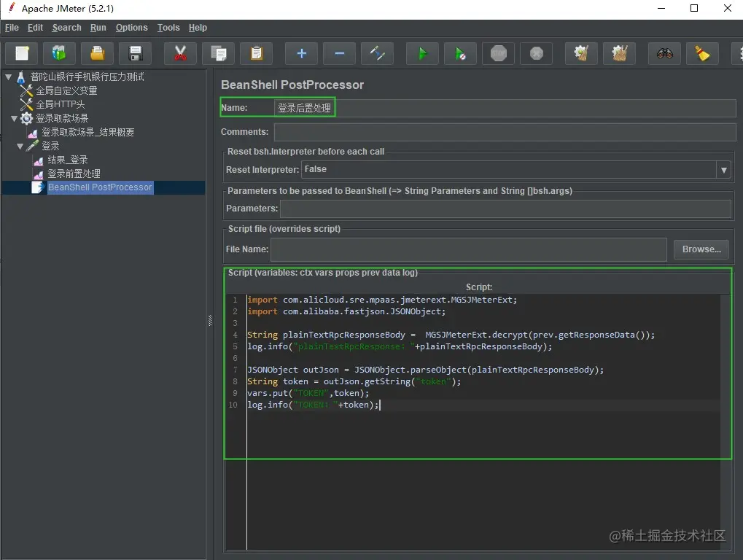Click the splitter handle between tree and editor
This screenshot has height=560, width=743.
[210, 321]
